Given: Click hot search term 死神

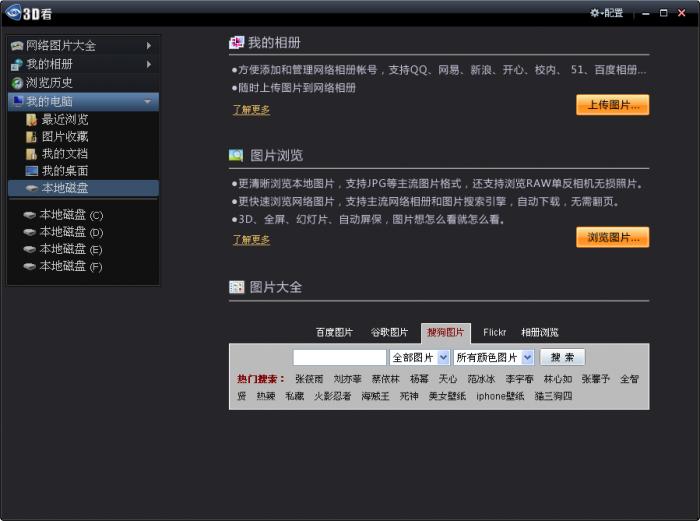Looking at the screenshot, I should [x=409, y=396].
